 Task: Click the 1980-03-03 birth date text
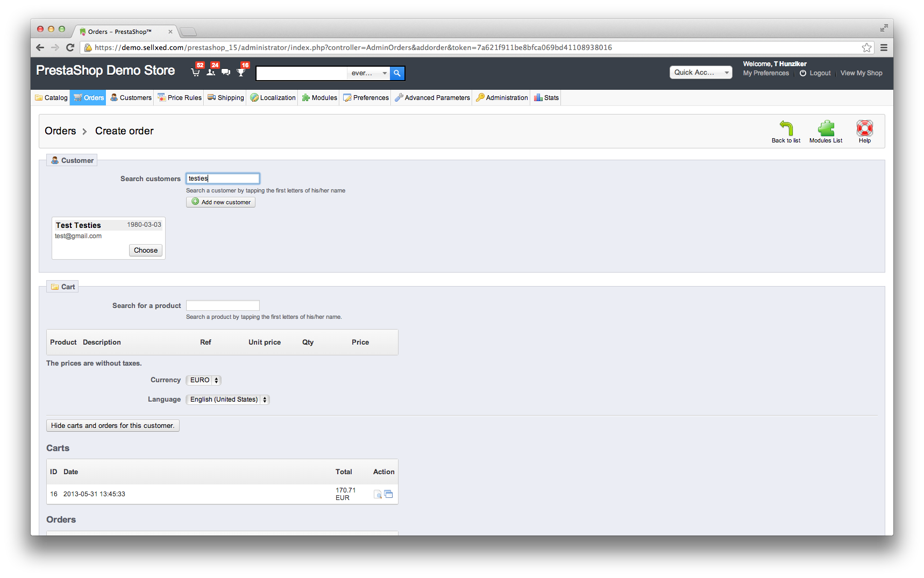(x=144, y=225)
